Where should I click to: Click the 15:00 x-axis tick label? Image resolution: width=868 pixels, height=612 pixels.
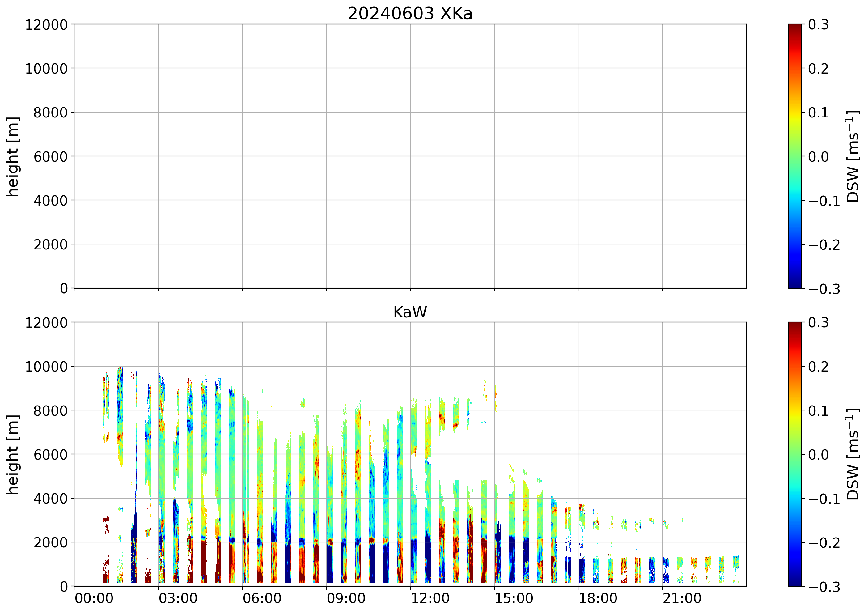pyautogui.click(x=514, y=599)
